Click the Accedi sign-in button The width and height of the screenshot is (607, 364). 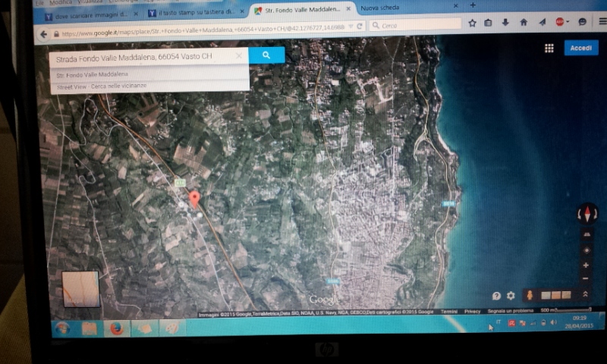point(580,48)
